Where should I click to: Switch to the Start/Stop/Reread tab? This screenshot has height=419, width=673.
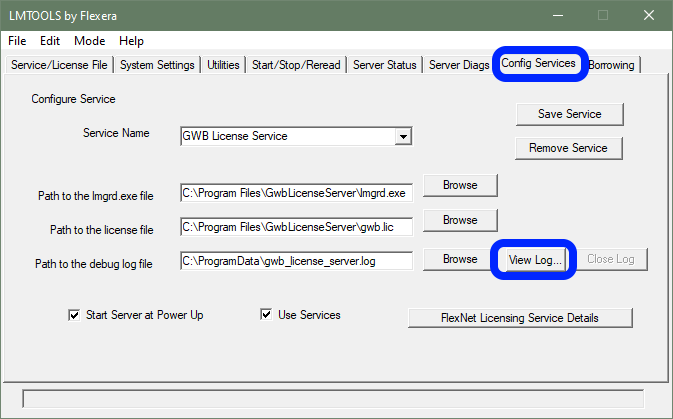[x=296, y=65]
